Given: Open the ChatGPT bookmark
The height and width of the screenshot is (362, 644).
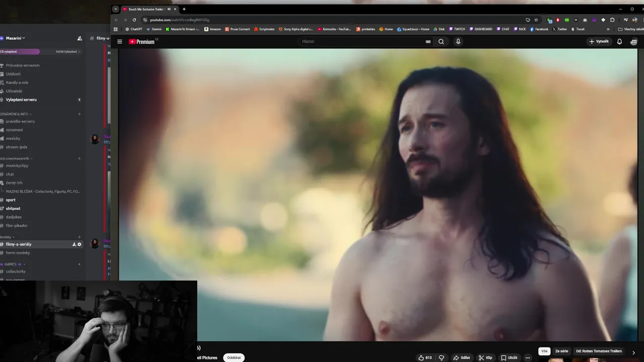Looking at the screenshot, I should point(133,29).
